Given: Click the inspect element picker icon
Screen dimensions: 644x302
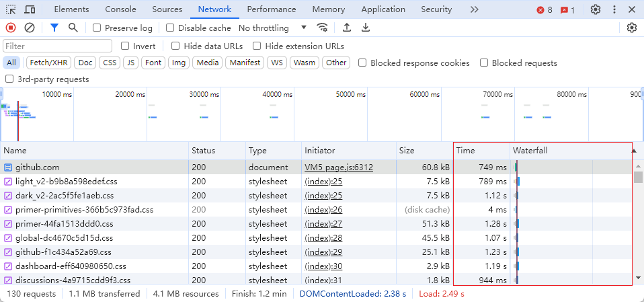Looking at the screenshot, I should [x=11, y=9].
